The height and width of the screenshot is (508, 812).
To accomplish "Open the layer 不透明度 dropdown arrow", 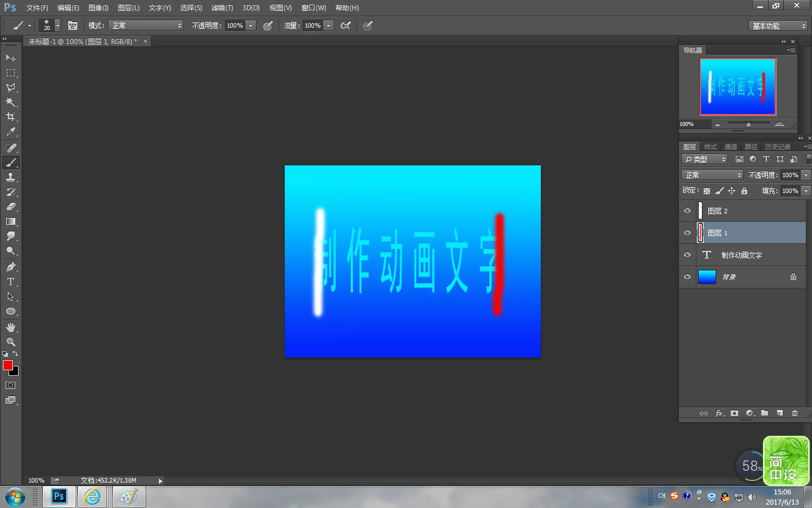I will [x=806, y=175].
